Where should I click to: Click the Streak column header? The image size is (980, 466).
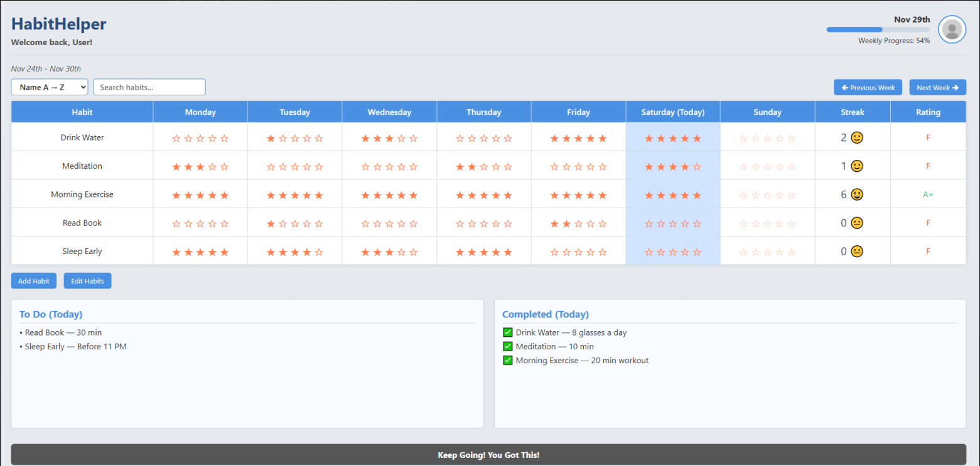point(853,112)
